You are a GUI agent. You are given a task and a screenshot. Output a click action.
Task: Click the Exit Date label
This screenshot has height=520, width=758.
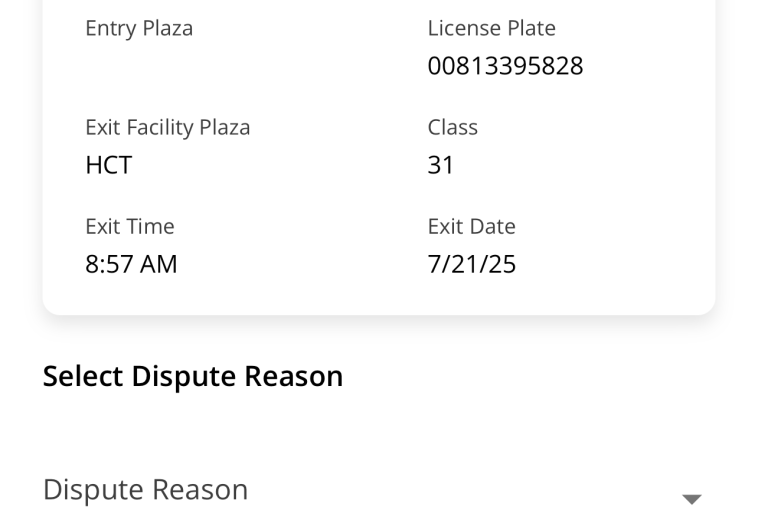tap(471, 226)
